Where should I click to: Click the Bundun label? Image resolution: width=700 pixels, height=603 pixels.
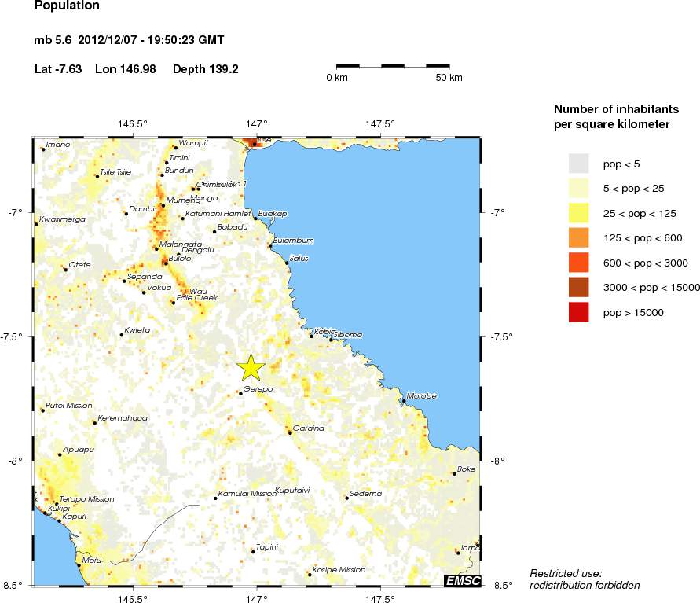tap(179, 170)
